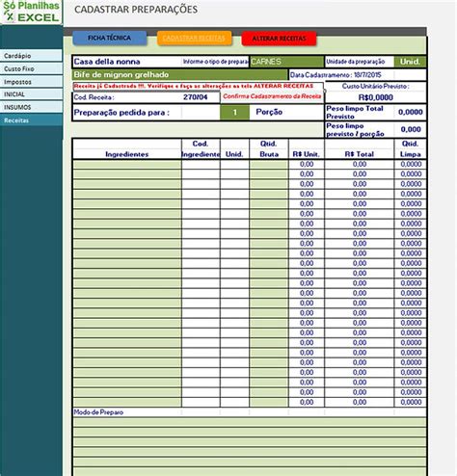Click the Informe o tipo de preparação label

(x=216, y=62)
